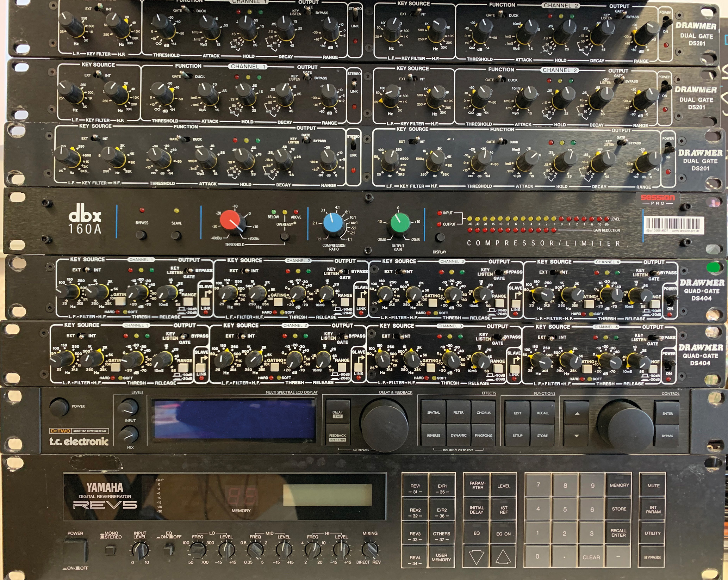Push the up arrow button on D-Two
The width and height of the screenshot is (728, 580).
pyautogui.click(x=576, y=413)
